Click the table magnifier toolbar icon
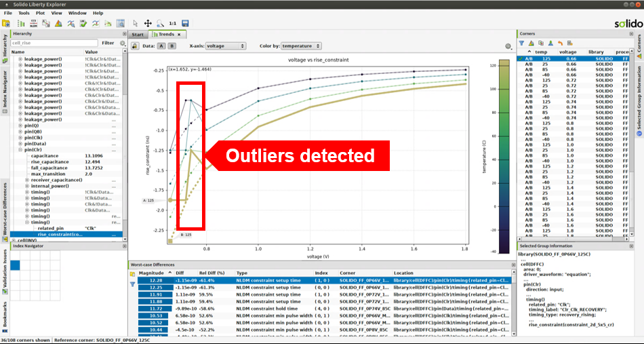 (x=121, y=24)
